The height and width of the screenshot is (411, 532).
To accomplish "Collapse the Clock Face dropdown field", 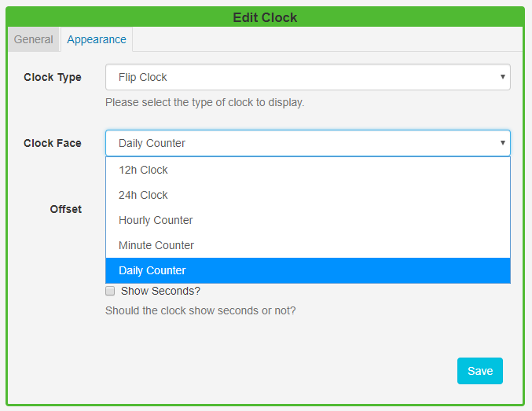I will point(307,143).
